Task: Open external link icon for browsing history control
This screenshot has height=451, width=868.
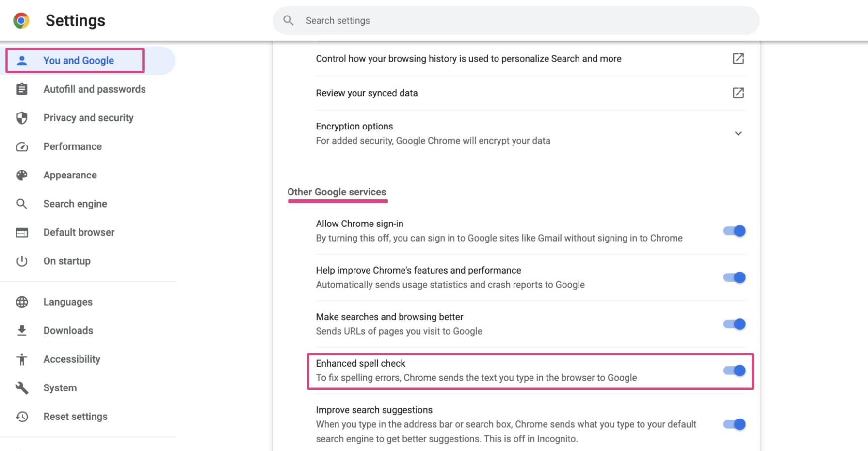Action: [738, 59]
